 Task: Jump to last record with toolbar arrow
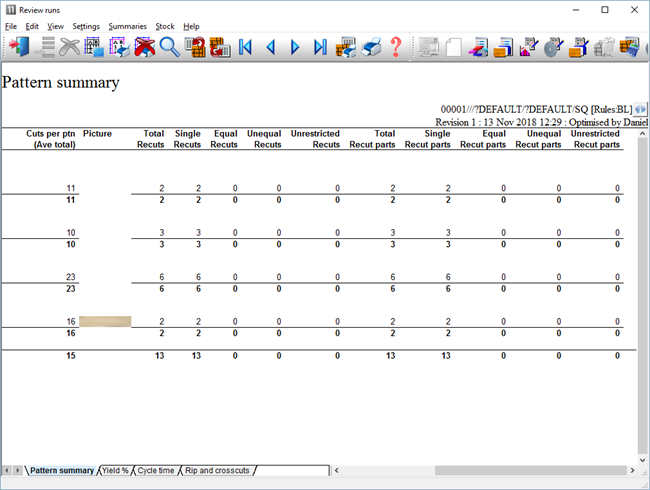click(x=320, y=47)
